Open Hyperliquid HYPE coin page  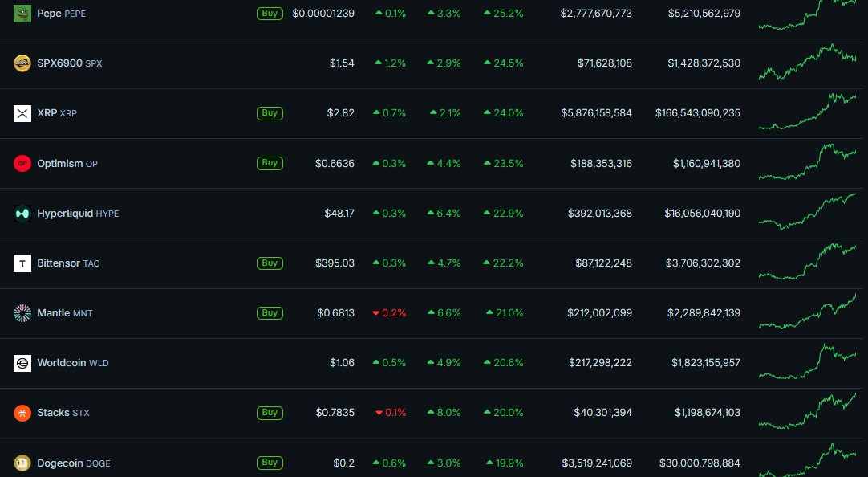point(78,214)
